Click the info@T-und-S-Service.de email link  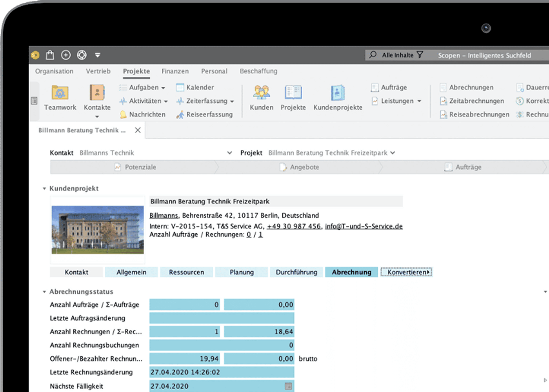(x=364, y=226)
